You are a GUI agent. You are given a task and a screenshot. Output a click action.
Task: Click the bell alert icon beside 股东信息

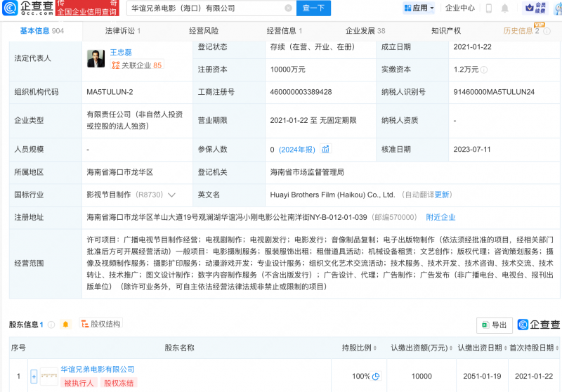pyautogui.click(x=65, y=325)
